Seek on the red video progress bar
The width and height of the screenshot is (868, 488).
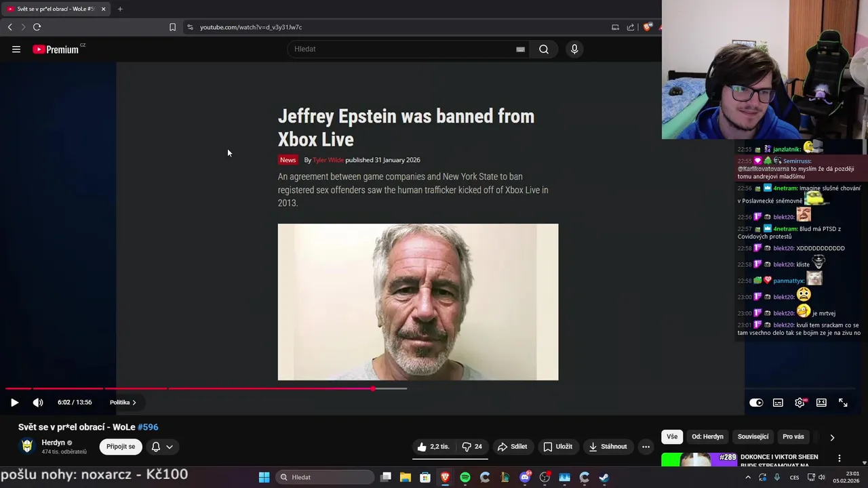pos(189,388)
